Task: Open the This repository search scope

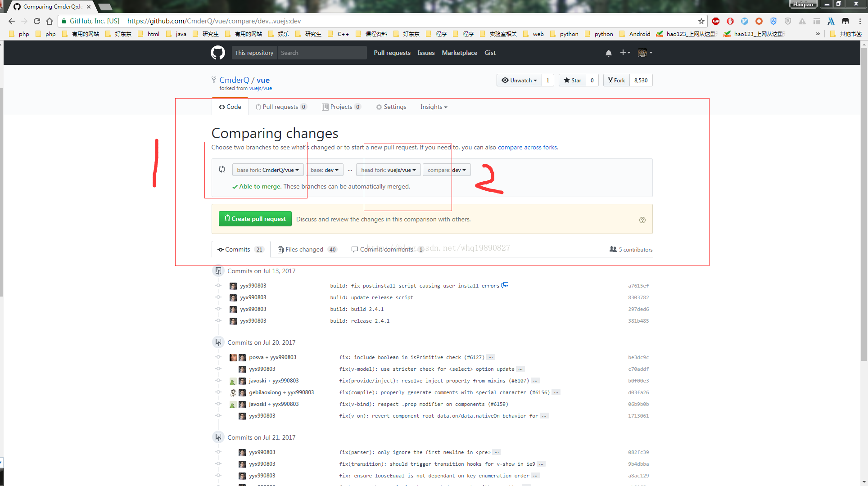Action: click(x=254, y=53)
